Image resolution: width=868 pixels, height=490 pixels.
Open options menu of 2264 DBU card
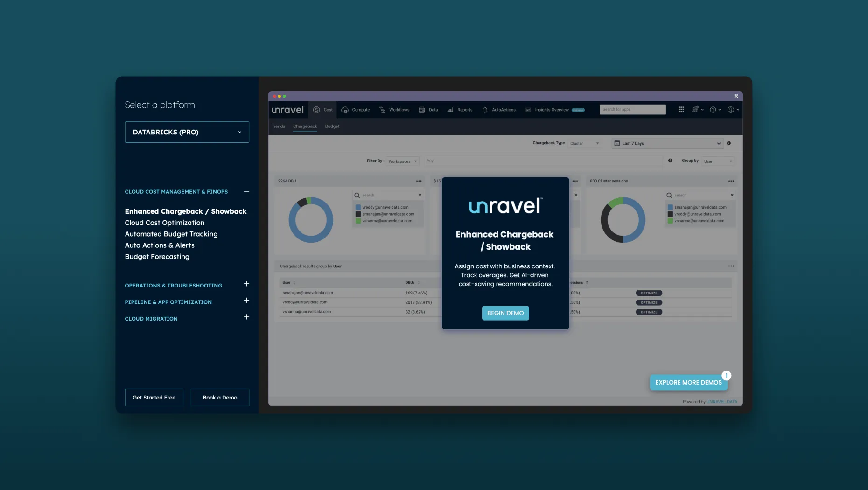click(x=419, y=181)
